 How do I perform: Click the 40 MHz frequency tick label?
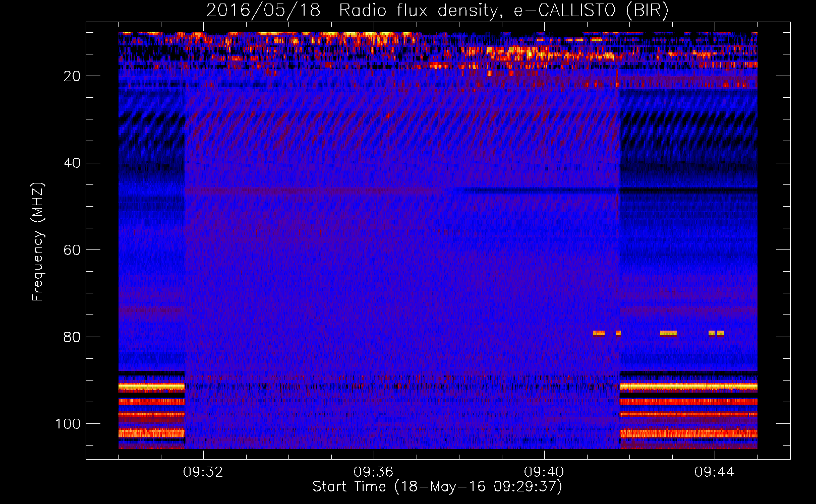click(x=72, y=163)
